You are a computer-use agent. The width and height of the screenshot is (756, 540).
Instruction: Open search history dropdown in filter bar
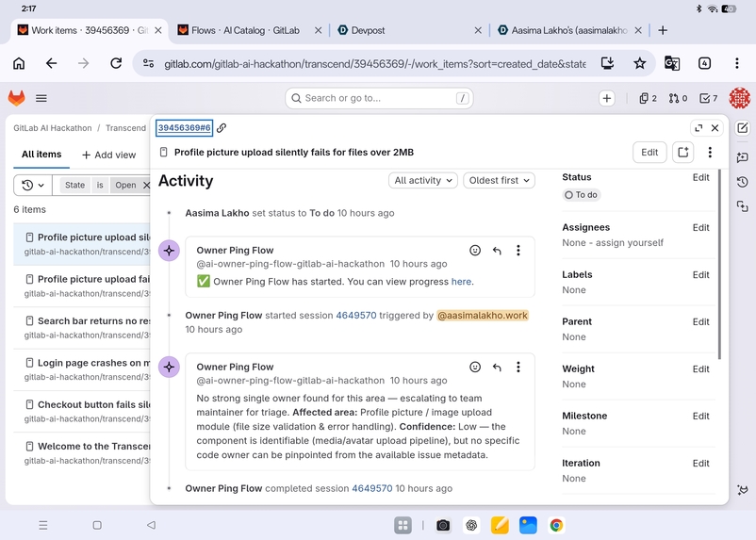33,185
